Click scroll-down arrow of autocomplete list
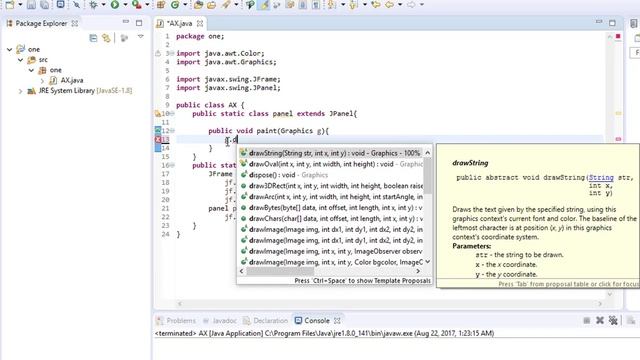 tap(428, 262)
